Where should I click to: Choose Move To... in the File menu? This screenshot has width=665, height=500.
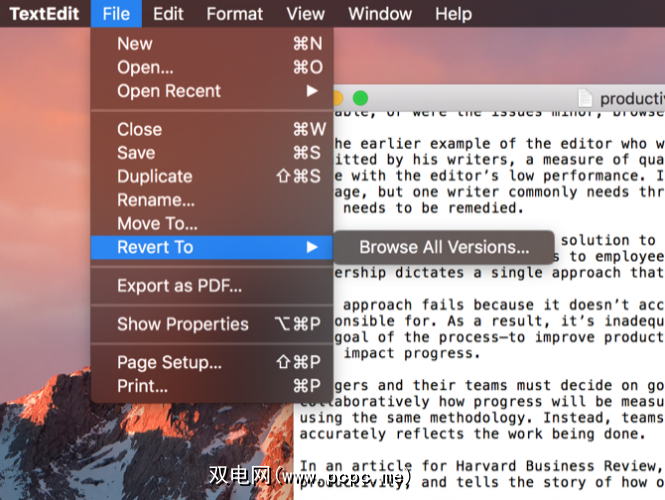coord(212,223)
